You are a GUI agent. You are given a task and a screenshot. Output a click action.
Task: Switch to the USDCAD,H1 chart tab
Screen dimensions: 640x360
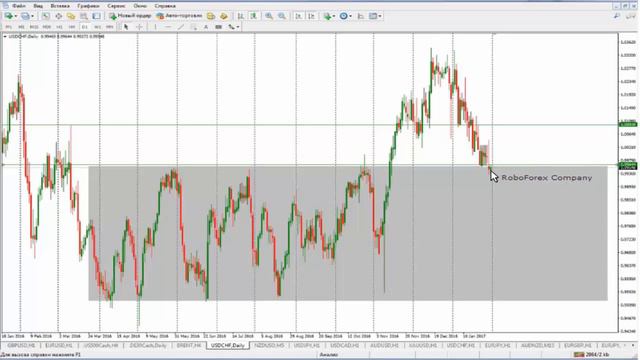click(344, 345)
